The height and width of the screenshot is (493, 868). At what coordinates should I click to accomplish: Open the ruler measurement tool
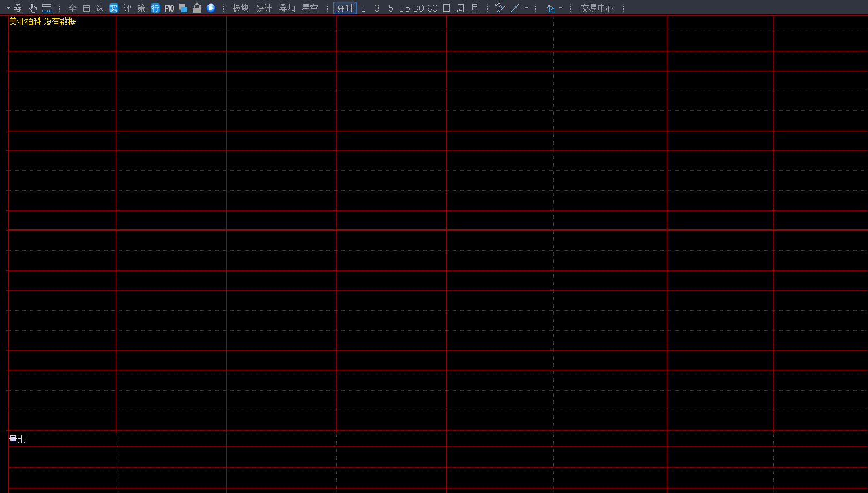[x=47, y=8]
